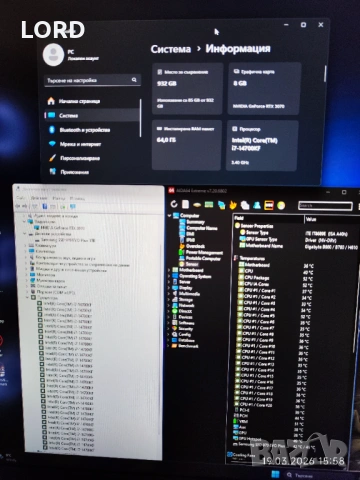The image size is (360, 480).
Task: Select Motherboard Name row in AIDA64
Action: coord(298,246)
